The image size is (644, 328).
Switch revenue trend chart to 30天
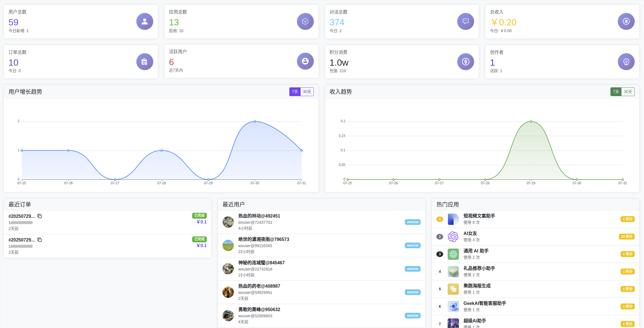(628, 92)
